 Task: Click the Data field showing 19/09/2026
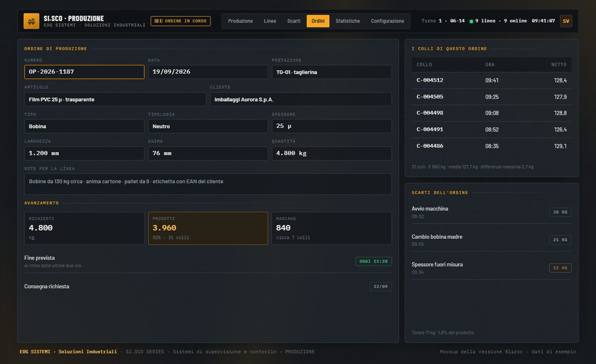click(x=208, y=72)
